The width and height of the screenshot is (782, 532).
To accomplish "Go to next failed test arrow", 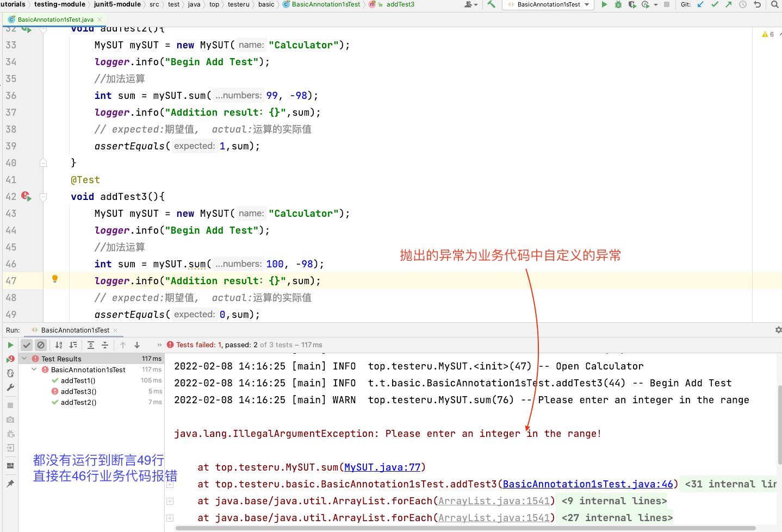I will point(137,345).
